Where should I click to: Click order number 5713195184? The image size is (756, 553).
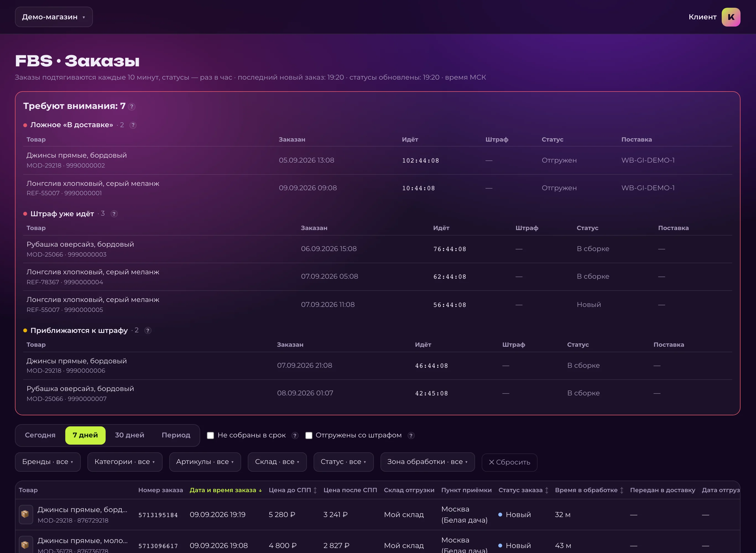pyautogui.click(x=158, y=515)
